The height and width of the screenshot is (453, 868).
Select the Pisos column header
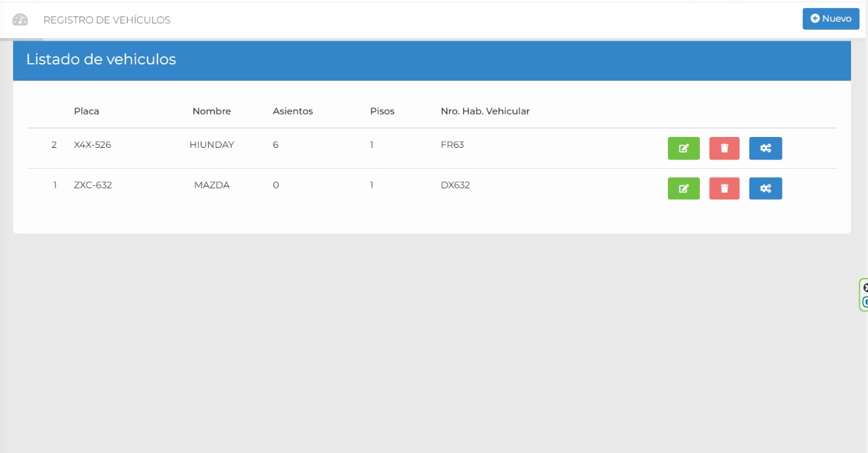[x=382, y=111]
